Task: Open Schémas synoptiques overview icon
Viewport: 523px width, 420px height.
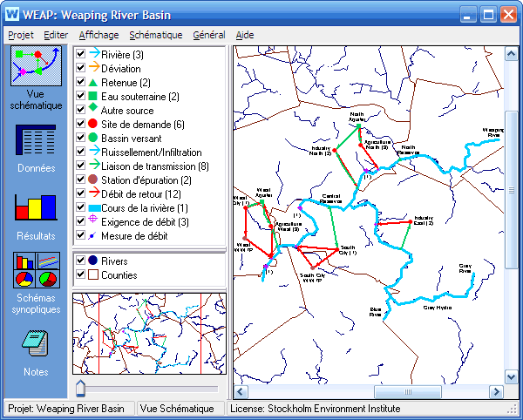Action: coord(36,270)
